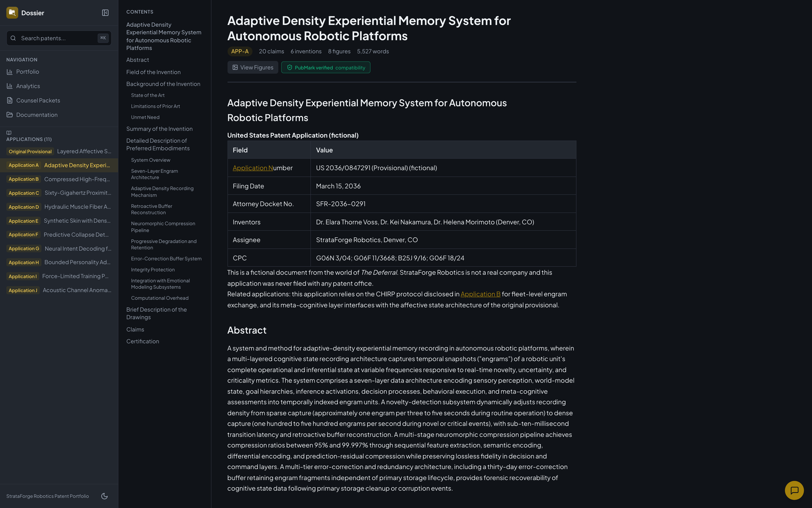The width and height of the screenshot is (812, 508).
Task: Go to Neuromorphic Compression Pipeline entry
Action: pos(163,227)
